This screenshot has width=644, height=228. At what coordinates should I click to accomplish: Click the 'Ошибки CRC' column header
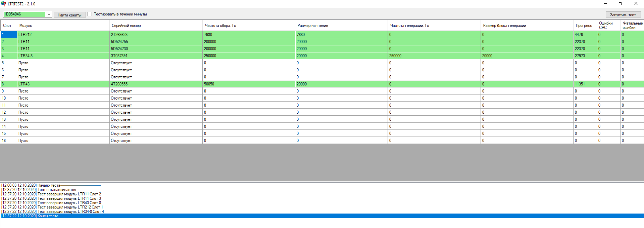click(x=608, y=26)
